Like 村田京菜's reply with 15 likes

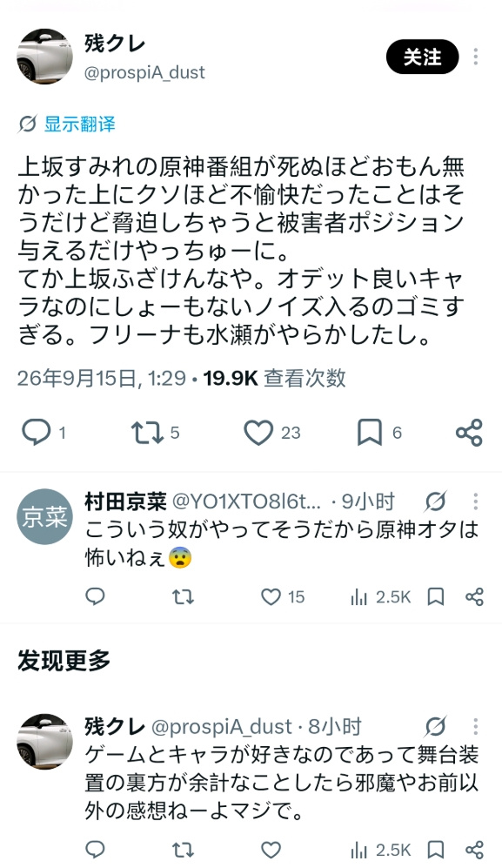271,596
